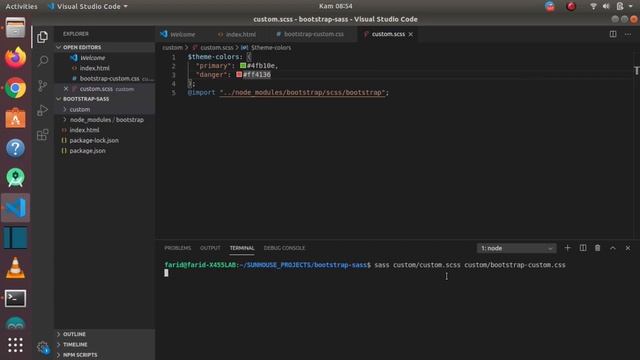The width and height of the screenshot is (640, 360).
Task: Select the Terminal panel tab
Action: click(242, 248)
